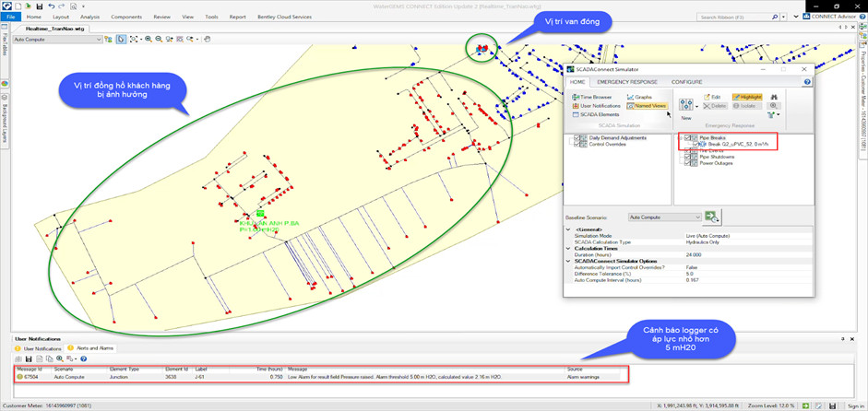Click Edit in Emergency Response group
This screenshot has width=868, height=411.
tap(712, 97)
